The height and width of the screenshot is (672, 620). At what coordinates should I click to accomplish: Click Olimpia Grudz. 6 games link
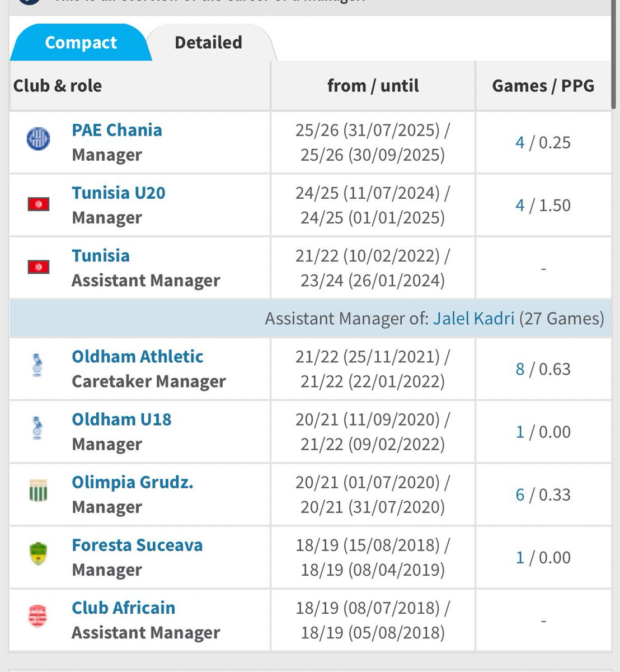(520, 494)
